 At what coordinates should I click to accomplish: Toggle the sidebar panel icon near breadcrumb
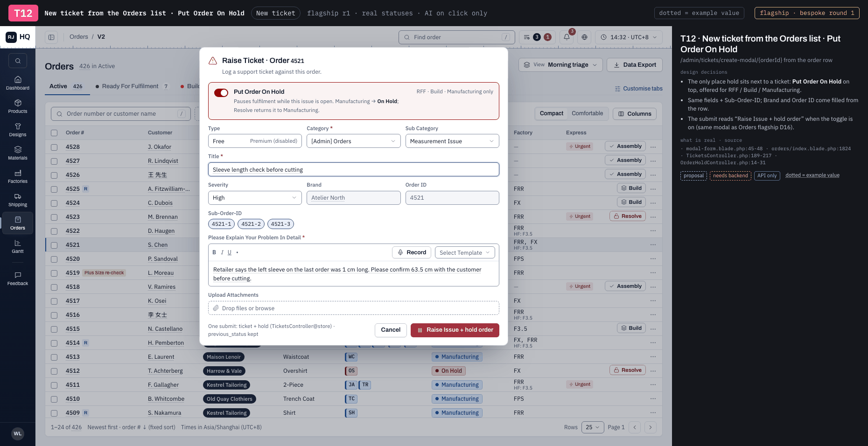tap(51, 37)
